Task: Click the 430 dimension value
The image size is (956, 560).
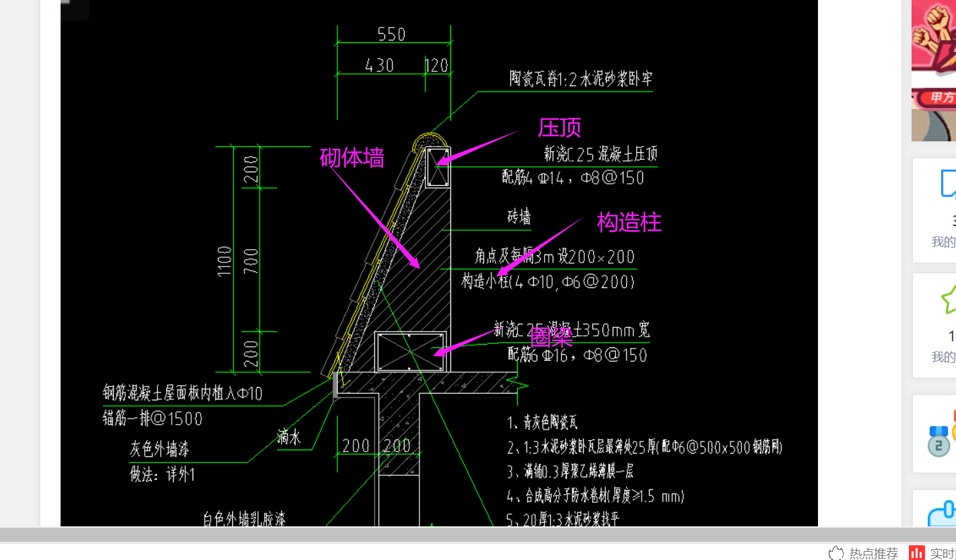Action: (379, 65)
